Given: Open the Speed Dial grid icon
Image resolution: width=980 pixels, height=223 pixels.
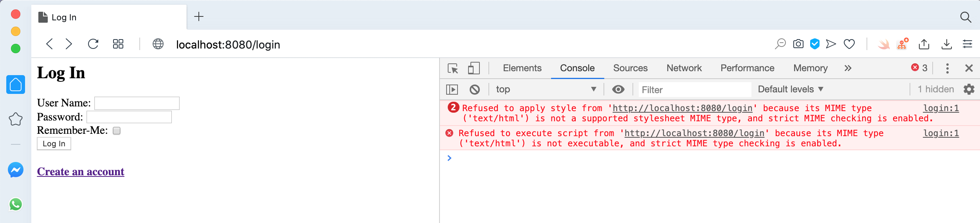Looking at the screenshot, I should coord(118,44).
